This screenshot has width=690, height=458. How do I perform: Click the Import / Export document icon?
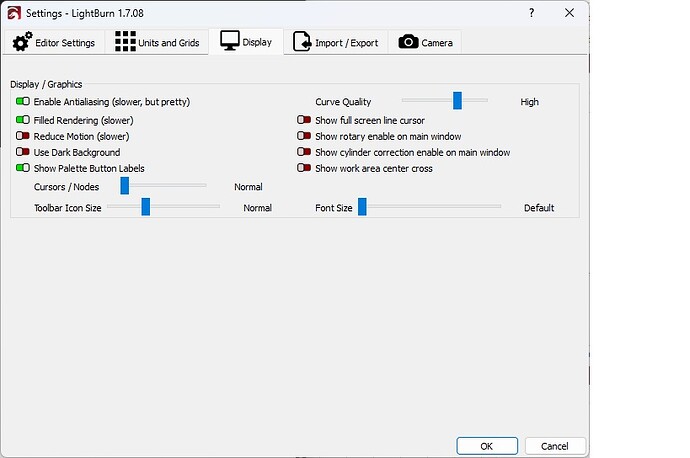[x=300, y=42]
